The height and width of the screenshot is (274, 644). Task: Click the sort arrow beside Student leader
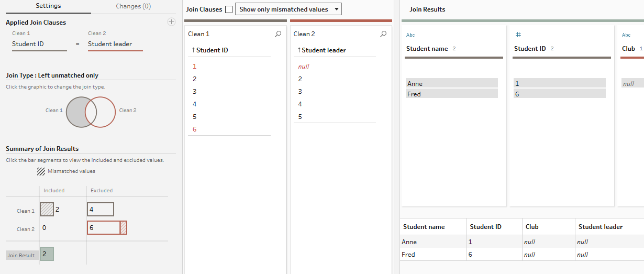[299, 50]
